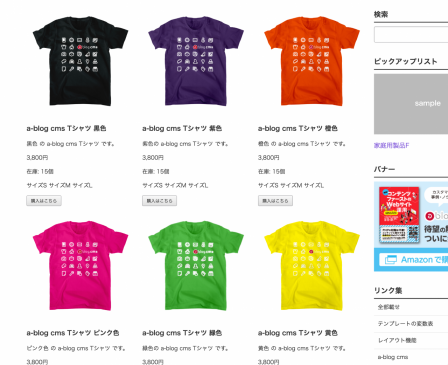The height and width of the screenshot is (365, 448).
Task: Open the green a-blog cms T-shirt image
Action: click(196, 266)
